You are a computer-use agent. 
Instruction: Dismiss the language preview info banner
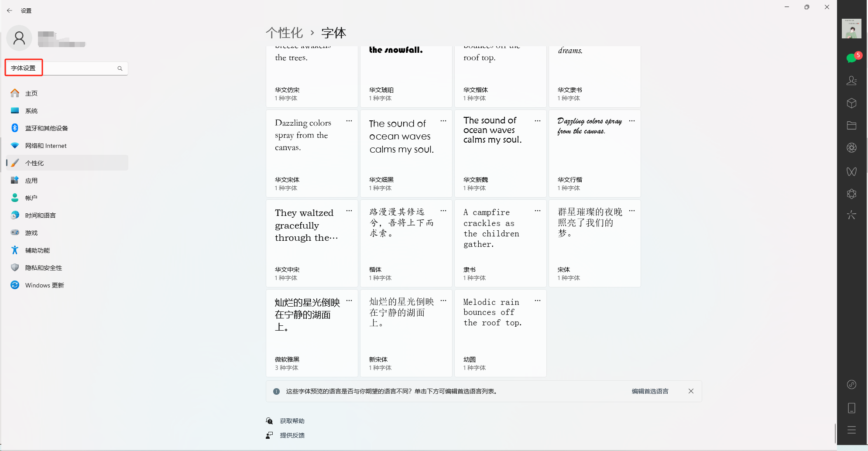(691, 391)
